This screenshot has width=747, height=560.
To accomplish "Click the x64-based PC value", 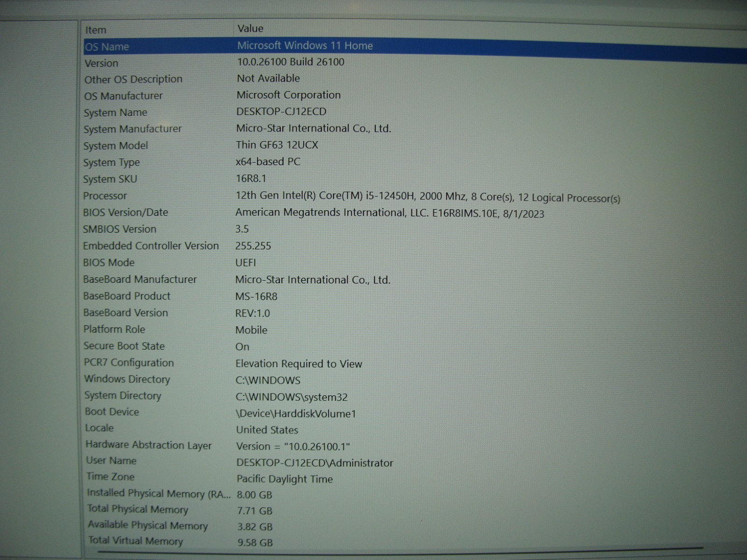I will point(268,162).
